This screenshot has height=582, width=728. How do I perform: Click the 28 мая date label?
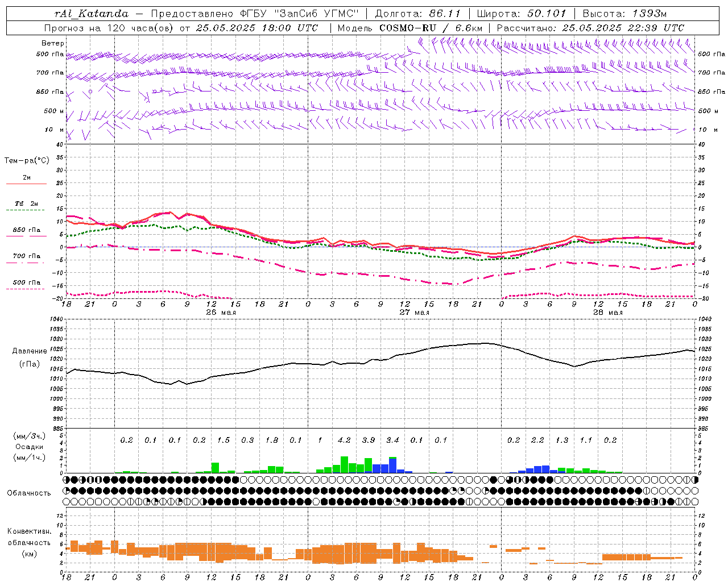click(607, 313)
